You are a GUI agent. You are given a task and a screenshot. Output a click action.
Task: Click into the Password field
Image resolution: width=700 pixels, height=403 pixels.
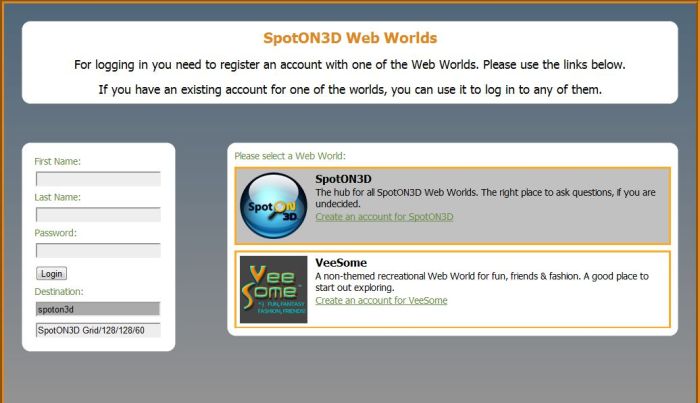click(x=98, y=251)
